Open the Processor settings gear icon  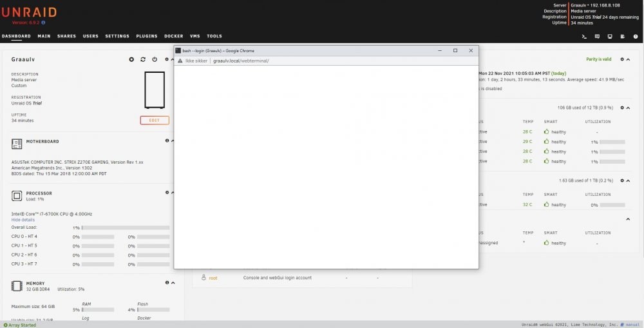point(167,193)
